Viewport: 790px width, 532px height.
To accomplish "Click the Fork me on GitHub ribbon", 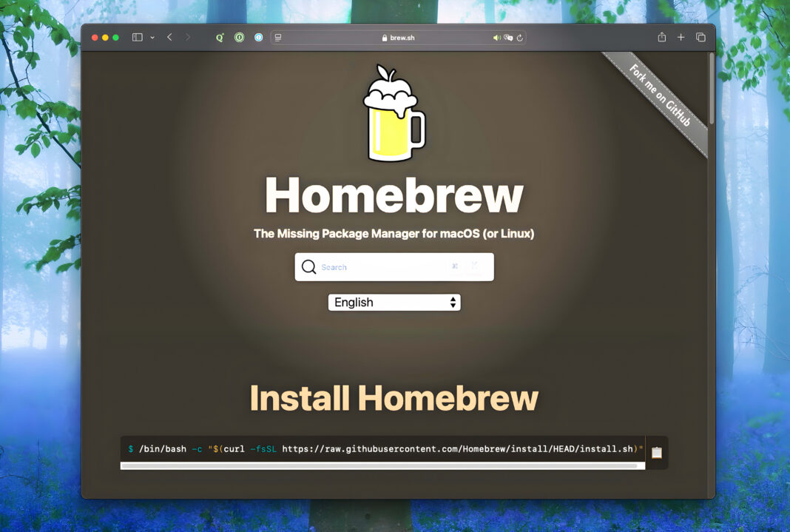I will pyautogui.click(x=660, y=95).
